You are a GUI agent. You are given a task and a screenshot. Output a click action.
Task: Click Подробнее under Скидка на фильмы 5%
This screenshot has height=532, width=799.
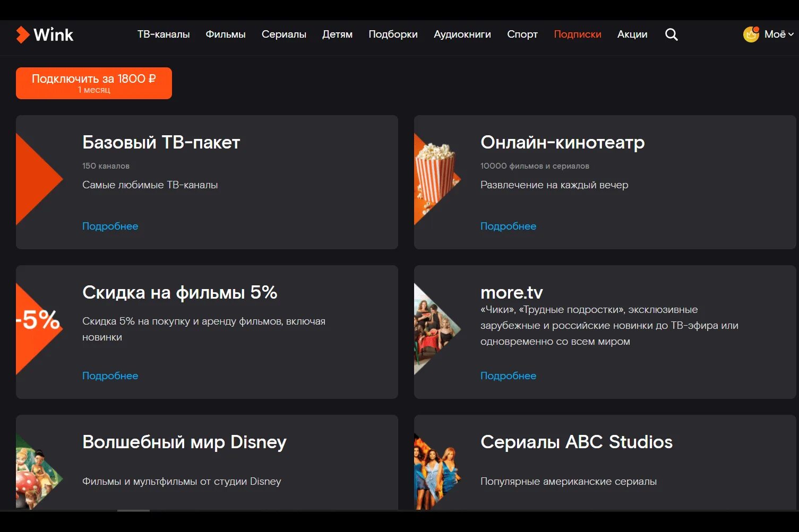point(110,376)
